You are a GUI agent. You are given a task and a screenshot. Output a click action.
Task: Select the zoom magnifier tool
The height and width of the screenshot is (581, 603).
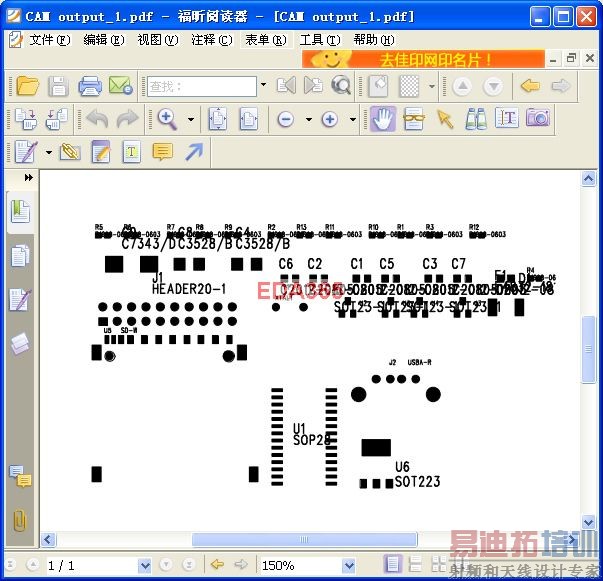167,119
